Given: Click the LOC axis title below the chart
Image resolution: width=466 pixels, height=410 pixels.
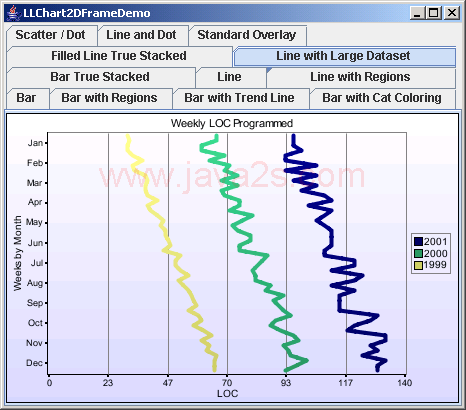Looking at the screenshot, I should (x=227, y=394).
